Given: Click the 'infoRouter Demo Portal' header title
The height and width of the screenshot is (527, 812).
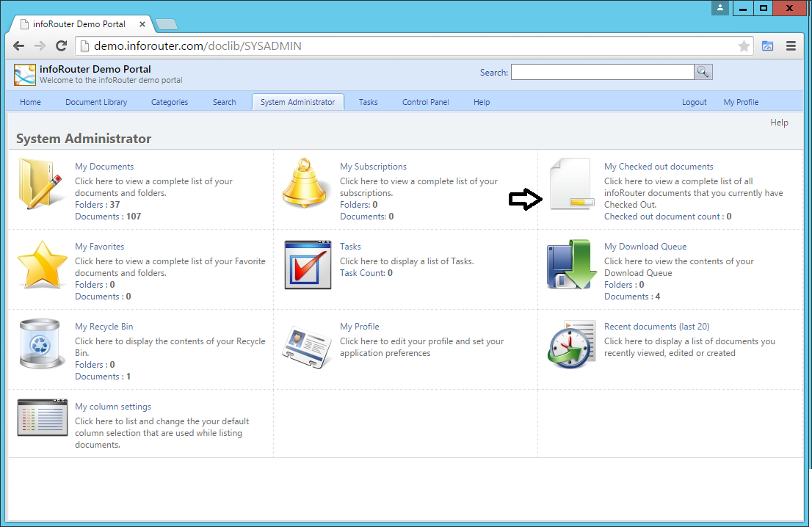Looking at the screenshot, I should [x=95, y=69].
